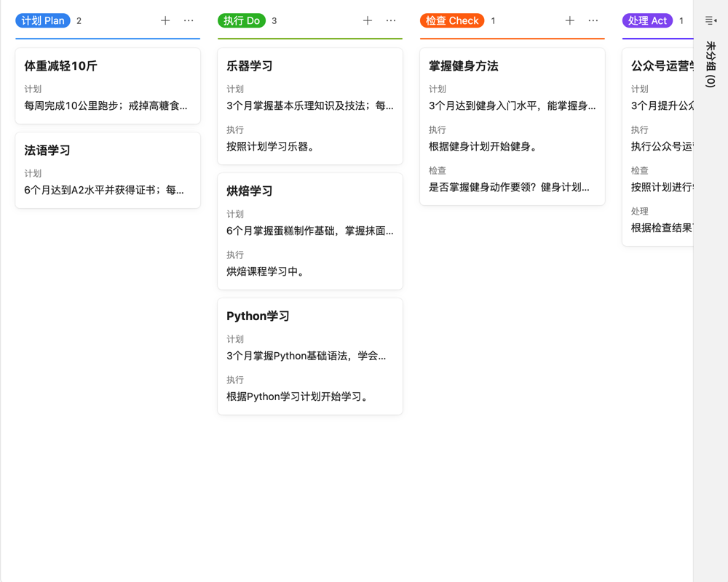
Task: Open the 掌握健身方法 card
Action: pyautogui.click(x=512, y=126)
